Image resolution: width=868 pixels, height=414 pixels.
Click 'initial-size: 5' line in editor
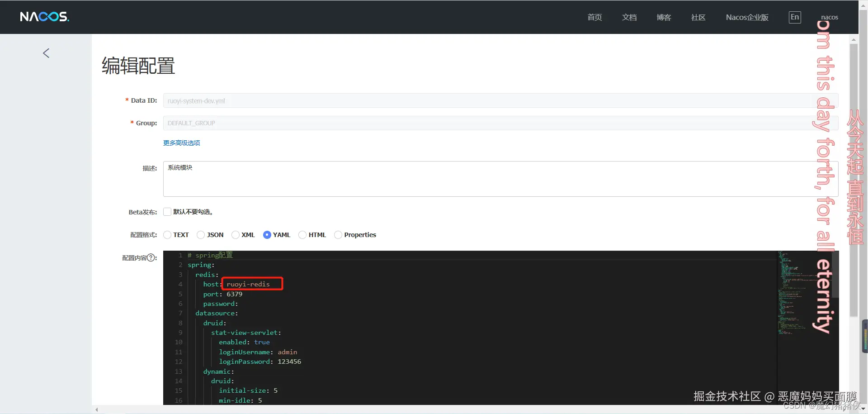click(248, 390)
